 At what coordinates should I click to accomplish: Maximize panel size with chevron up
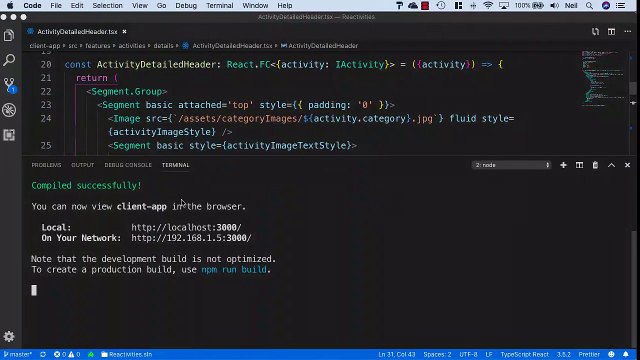[x=611, y=165]
